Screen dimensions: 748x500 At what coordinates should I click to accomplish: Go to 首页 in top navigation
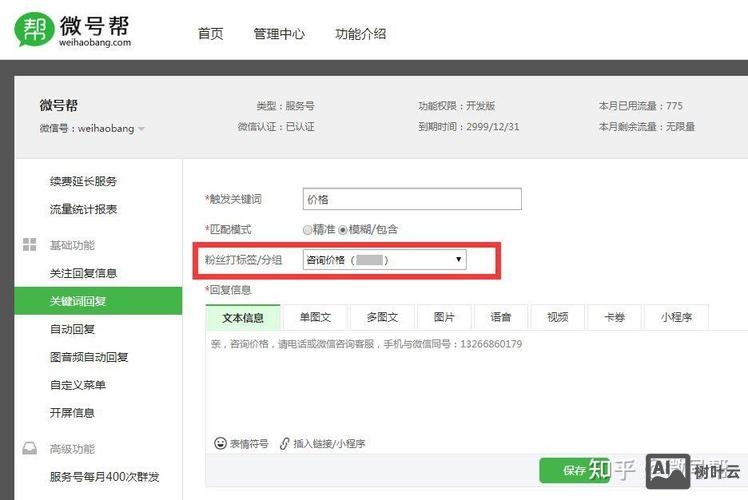tap(210, 34)
